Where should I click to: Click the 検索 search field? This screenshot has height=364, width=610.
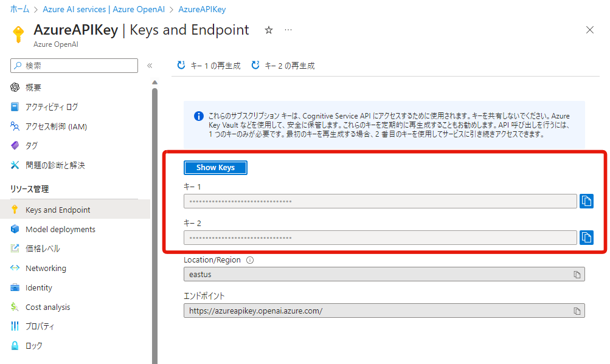pyautogui.click(x=73, y=65)
